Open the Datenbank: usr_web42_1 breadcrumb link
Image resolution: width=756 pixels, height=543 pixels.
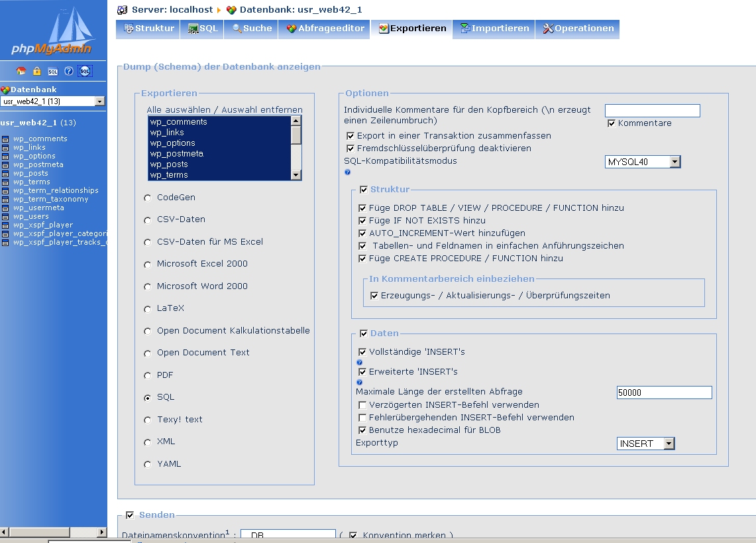[x=301, y=10]
